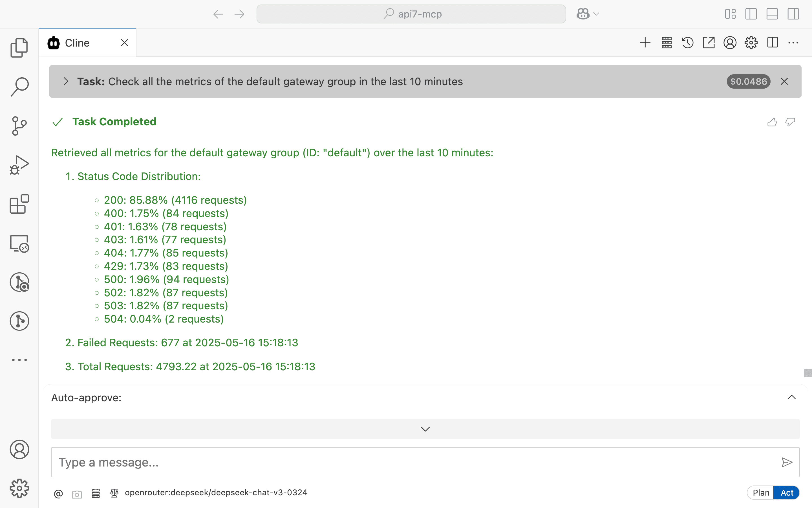Open the Source Control view

pyautogui.click(x=19, y=126)
